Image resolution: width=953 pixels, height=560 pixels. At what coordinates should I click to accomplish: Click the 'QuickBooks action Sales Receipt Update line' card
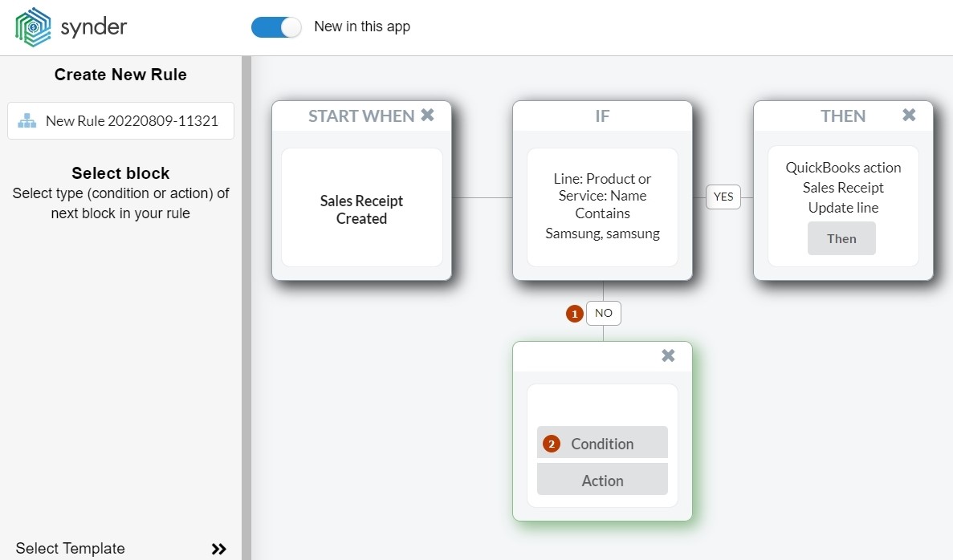pos(843,187)
